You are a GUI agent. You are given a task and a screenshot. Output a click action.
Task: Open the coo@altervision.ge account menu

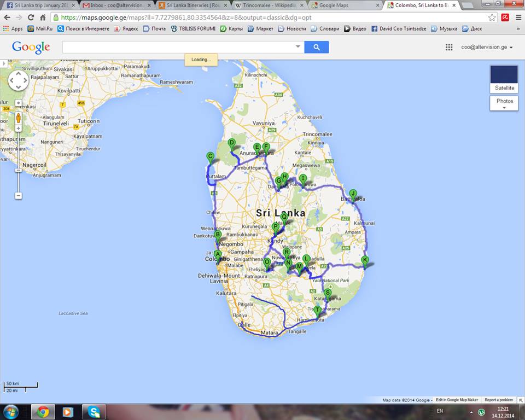pyautogui.click(x=487, y=48)
